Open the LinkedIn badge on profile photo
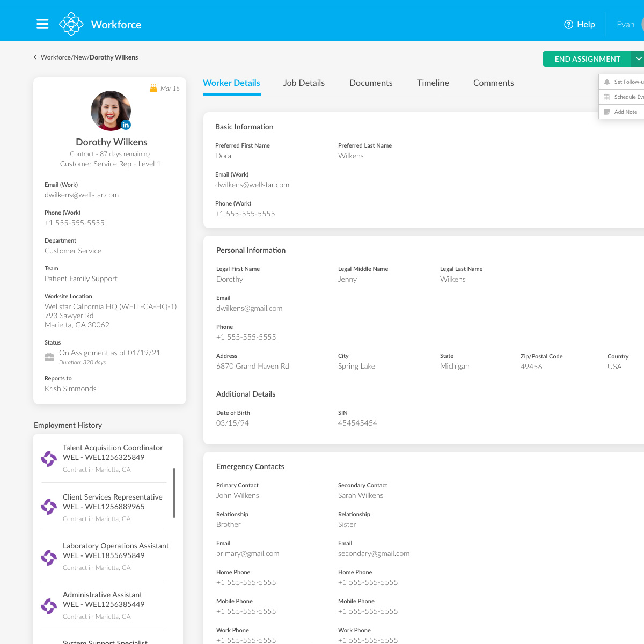This screenshot has width=644, height=644. (126, 125)
